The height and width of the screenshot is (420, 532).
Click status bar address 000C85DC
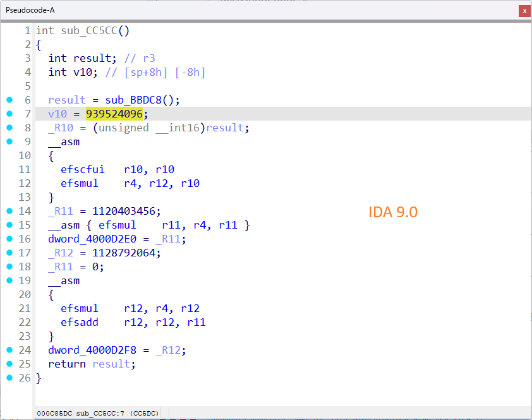coord(54,413)
